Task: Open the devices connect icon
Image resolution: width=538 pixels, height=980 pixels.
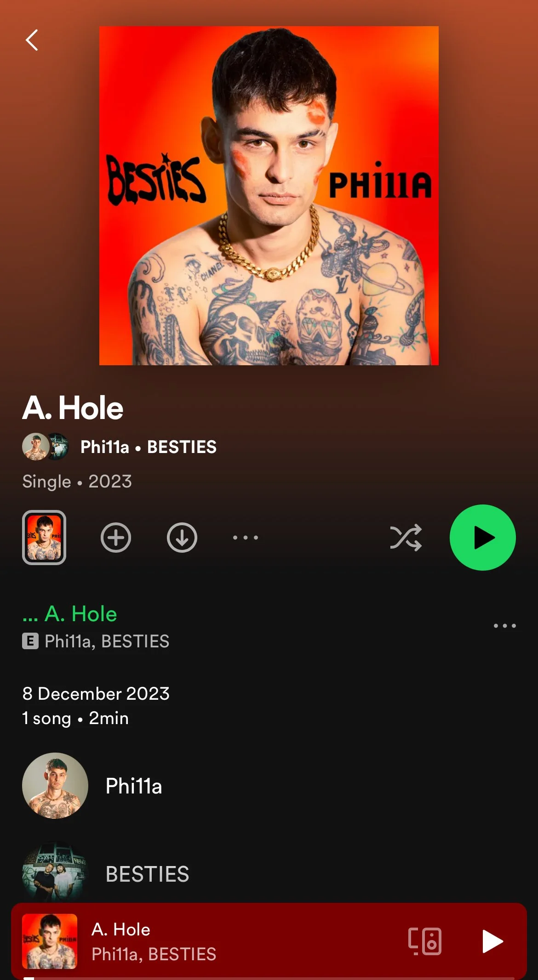Action: pos(425,941)
